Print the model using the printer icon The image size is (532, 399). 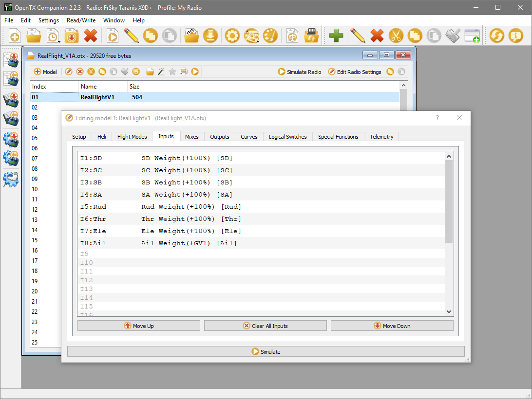point(184,72)
